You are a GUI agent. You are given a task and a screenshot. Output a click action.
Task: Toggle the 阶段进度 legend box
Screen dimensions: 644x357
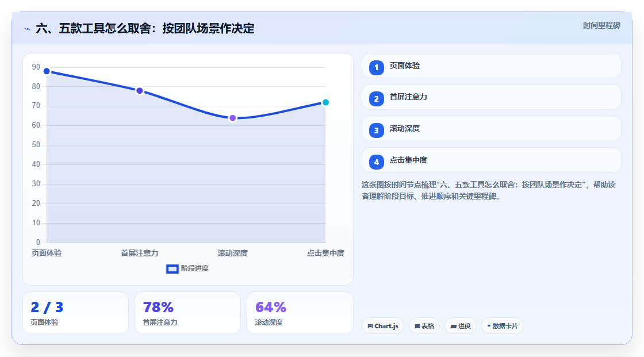[172, 269]
